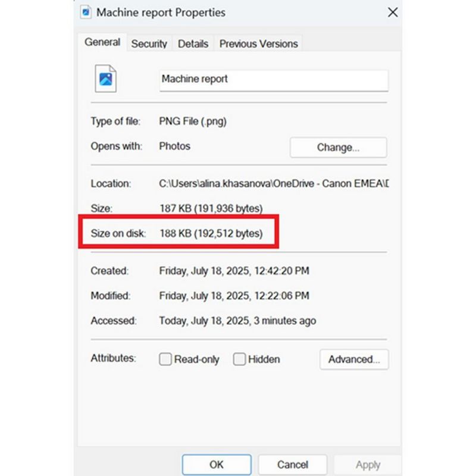Switch to the General tab
Viewport: 476px width, 476px height.
tap(102, 43)
